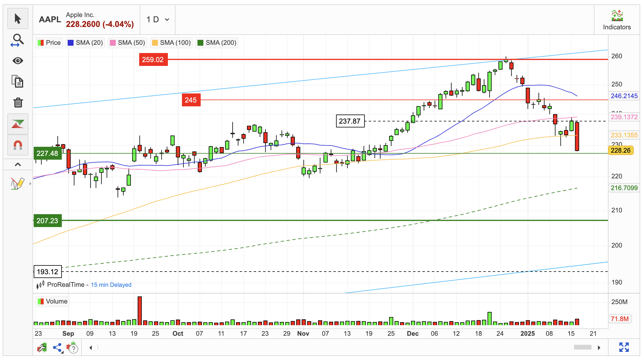Click the left scroll arrow
644x358 pixels.
pyautogui.click(x=91, y=348)
